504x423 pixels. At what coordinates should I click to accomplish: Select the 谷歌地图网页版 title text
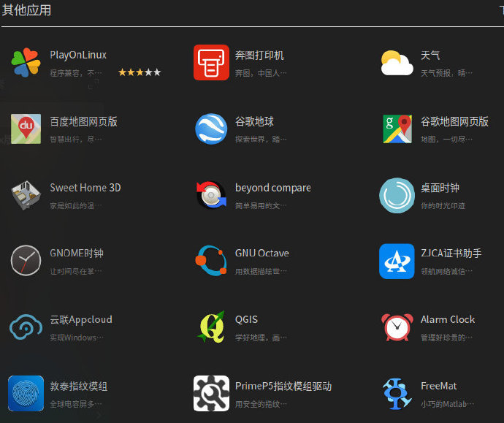coord(454,121)
